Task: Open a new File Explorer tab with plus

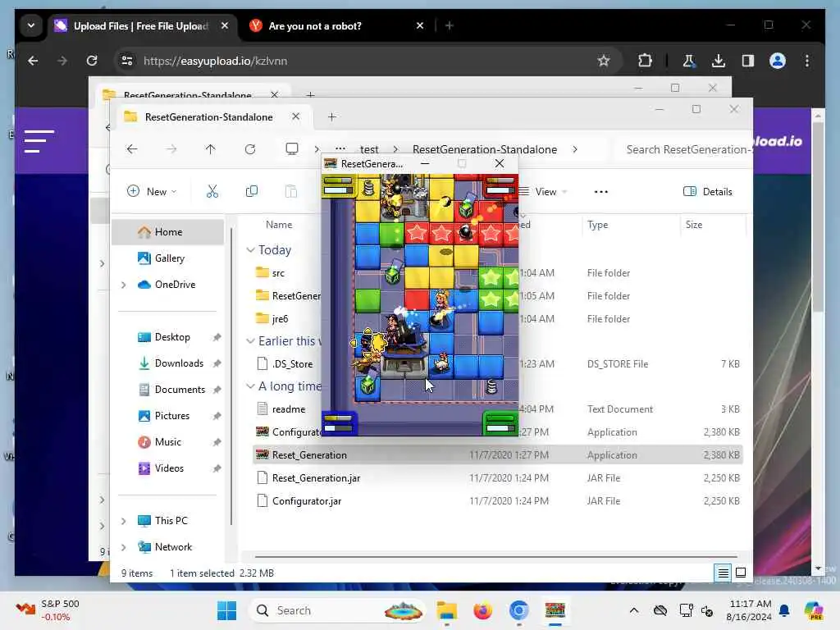Action: click(332, 116)
